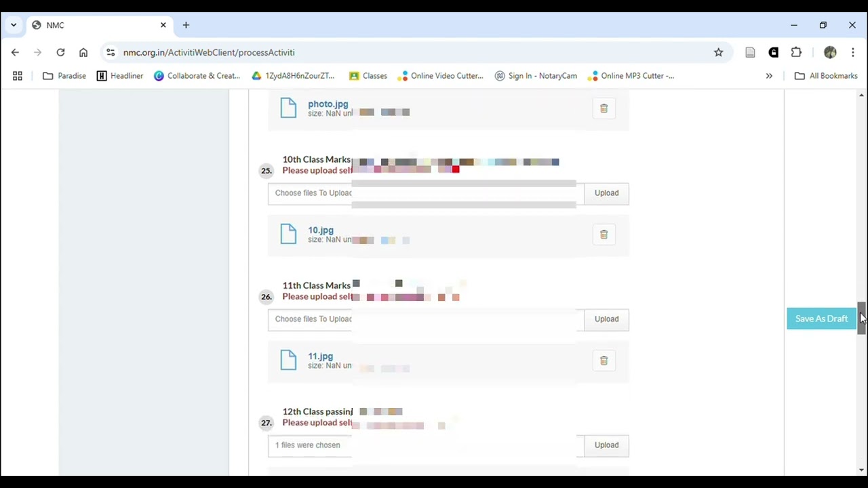Viewport: 868px width, 488px height.
Task: Upload the 12th Class passing file
Action: 606,445
